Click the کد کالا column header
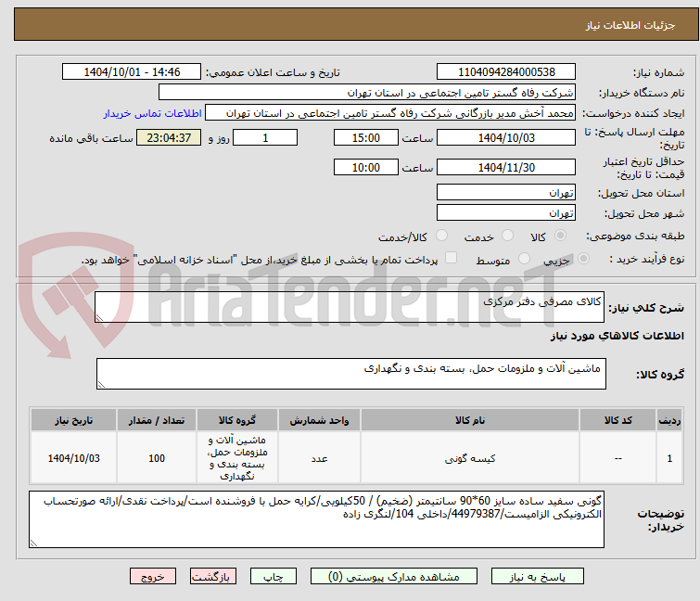700x601 pixels. (x=617, y=420)
